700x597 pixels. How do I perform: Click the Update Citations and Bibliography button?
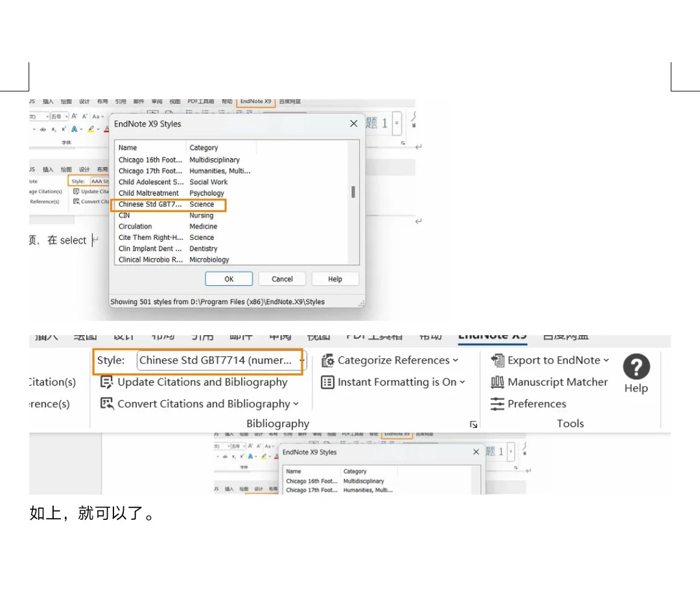[x=194, y=382]
